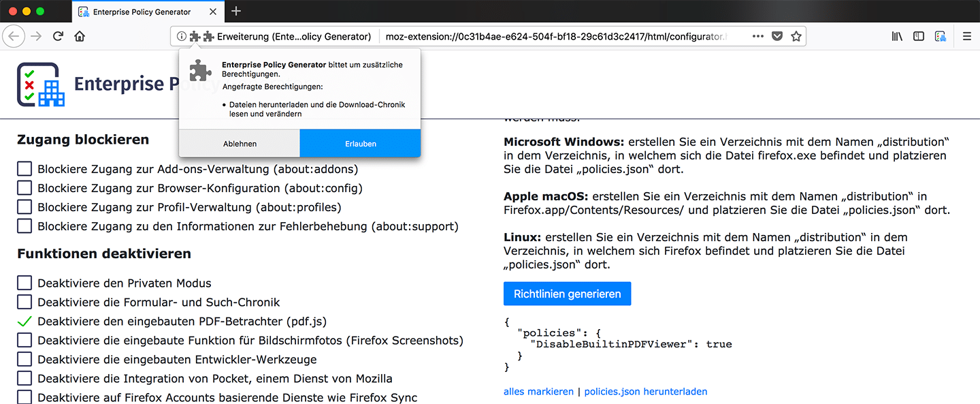Check disable Entwickler-Werkzeuge option
This screenshot has height=404, width=980.
[24, 359]
